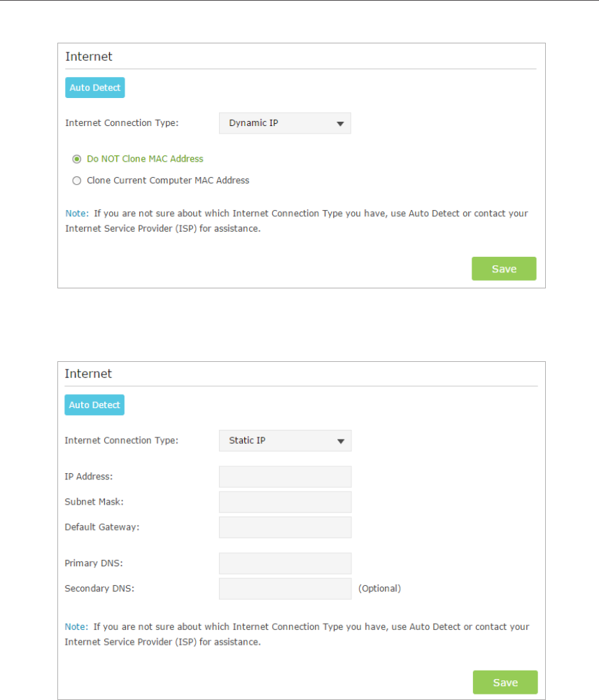Click the arrow beside Static IP
This screenshot has width=599, height=700.
(341, 442)
